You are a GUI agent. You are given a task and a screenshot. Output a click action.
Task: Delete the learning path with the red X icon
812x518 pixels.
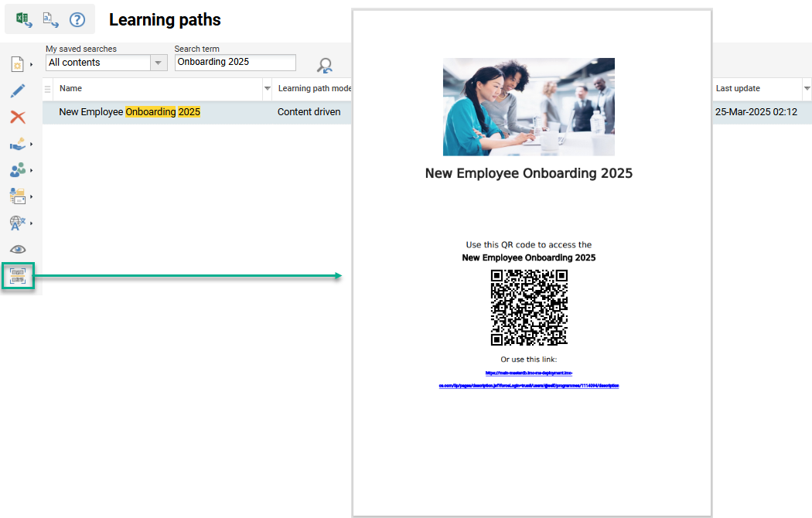[19, 118]
